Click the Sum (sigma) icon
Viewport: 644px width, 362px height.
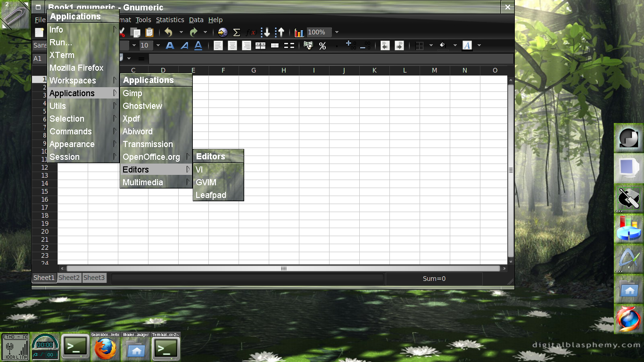237,33
